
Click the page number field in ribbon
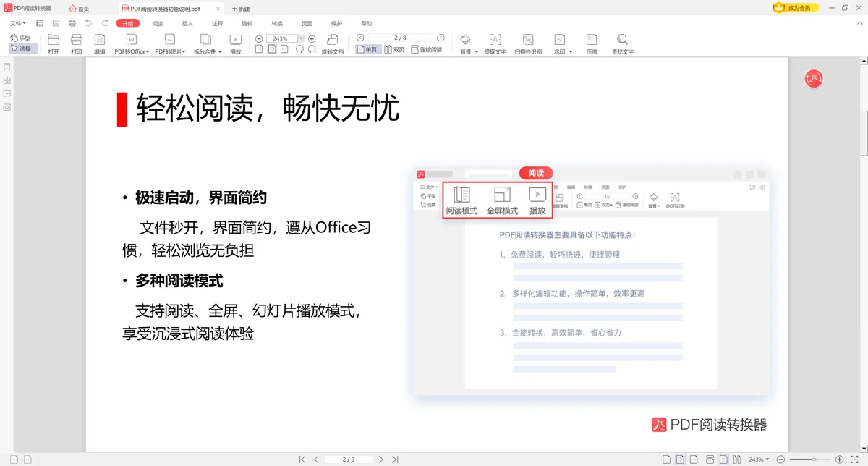click(x=400, y=38)
